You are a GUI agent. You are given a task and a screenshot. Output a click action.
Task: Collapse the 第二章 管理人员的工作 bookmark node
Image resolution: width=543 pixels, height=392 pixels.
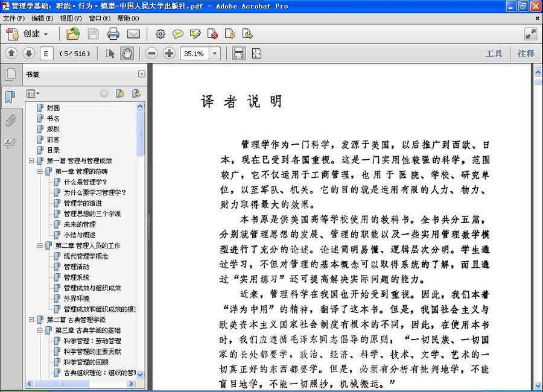click(x=40, y=245)
